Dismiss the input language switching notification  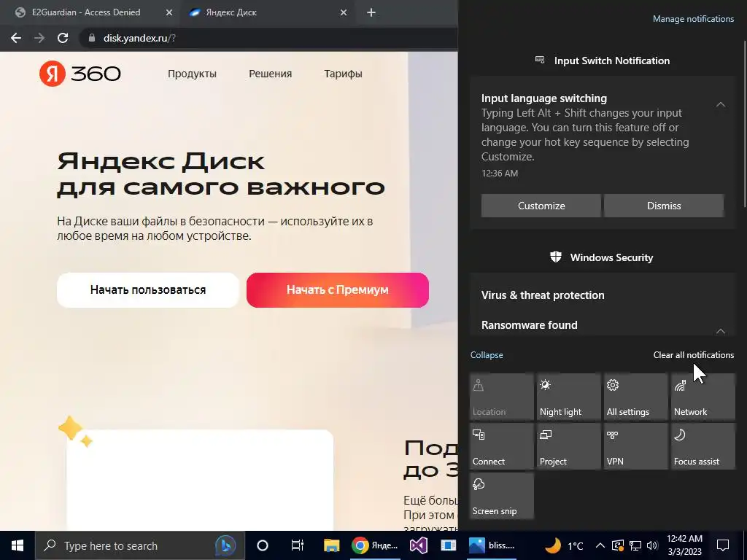click(x=664, y=206)
